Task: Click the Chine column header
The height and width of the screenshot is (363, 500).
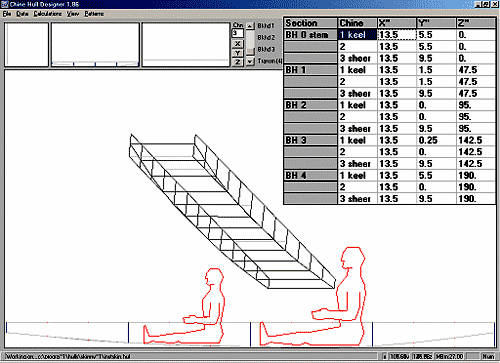Action: [x=357, y=23]
